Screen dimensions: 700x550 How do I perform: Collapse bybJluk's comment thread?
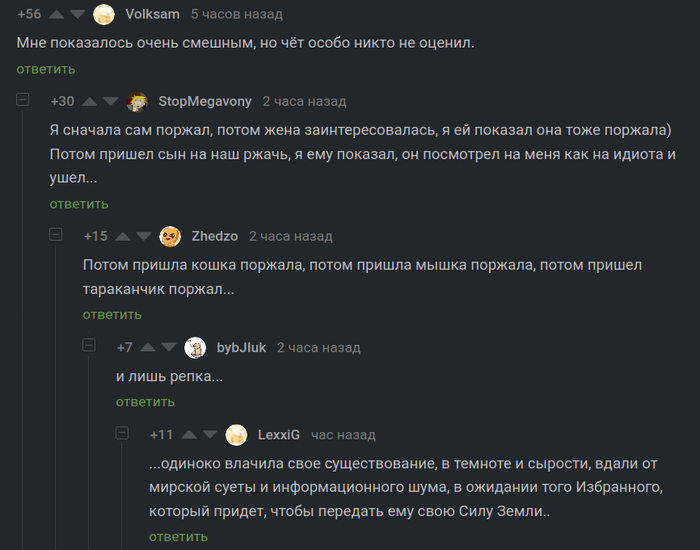click(89, 346)
